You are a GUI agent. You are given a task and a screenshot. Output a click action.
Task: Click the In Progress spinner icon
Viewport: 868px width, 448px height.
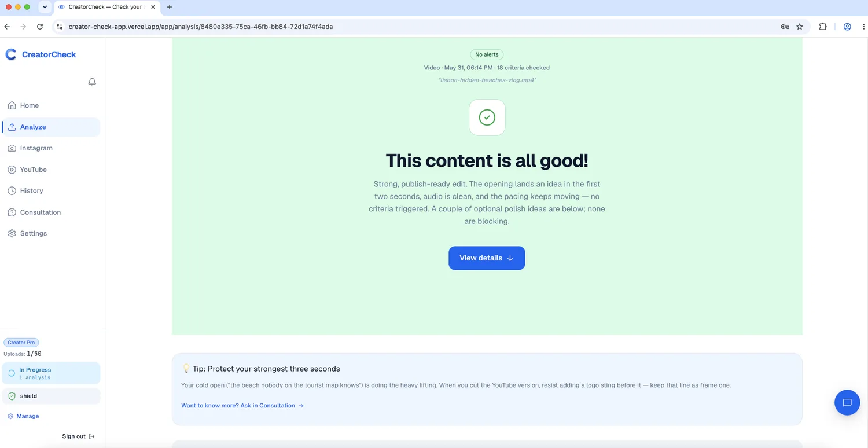(11, 373)
